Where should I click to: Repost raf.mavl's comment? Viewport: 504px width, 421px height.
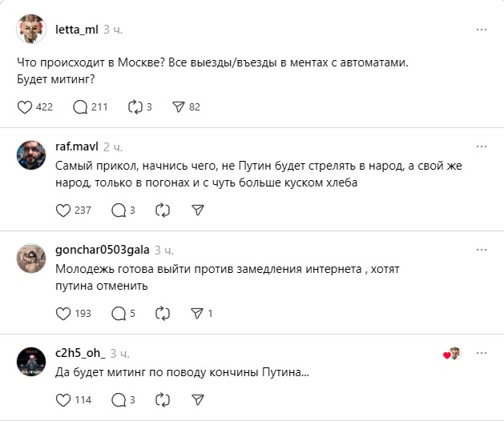(163, 210)
